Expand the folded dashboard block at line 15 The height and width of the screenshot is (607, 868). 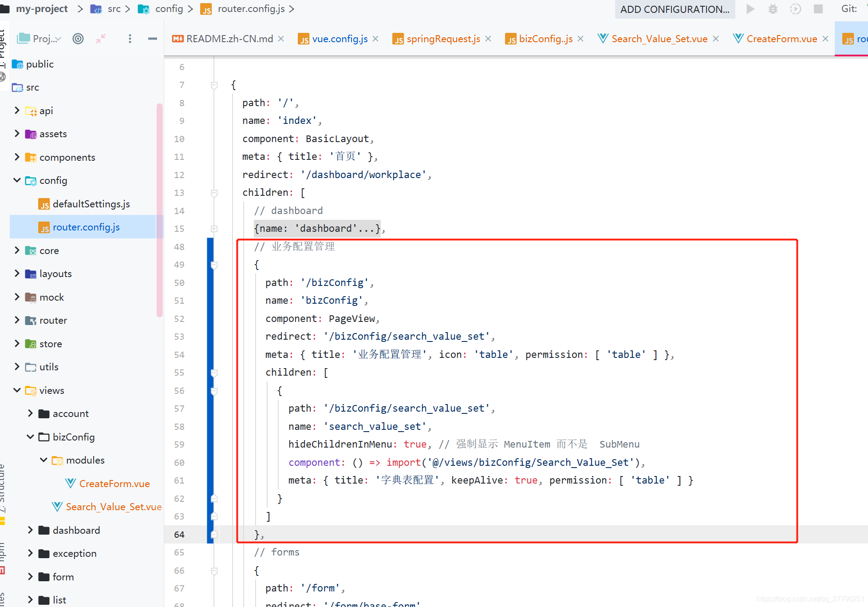click(x=214, y=229)
